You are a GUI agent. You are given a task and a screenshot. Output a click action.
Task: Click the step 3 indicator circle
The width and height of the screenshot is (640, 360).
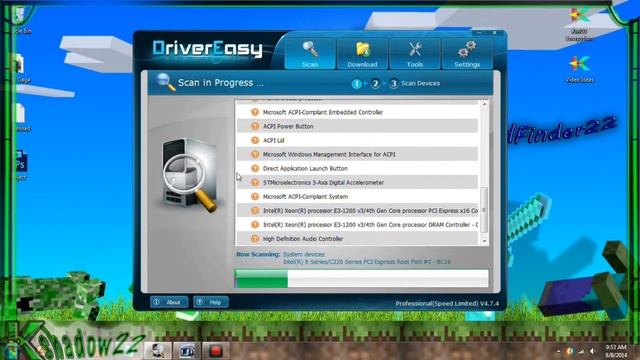[x=393, y=83]
